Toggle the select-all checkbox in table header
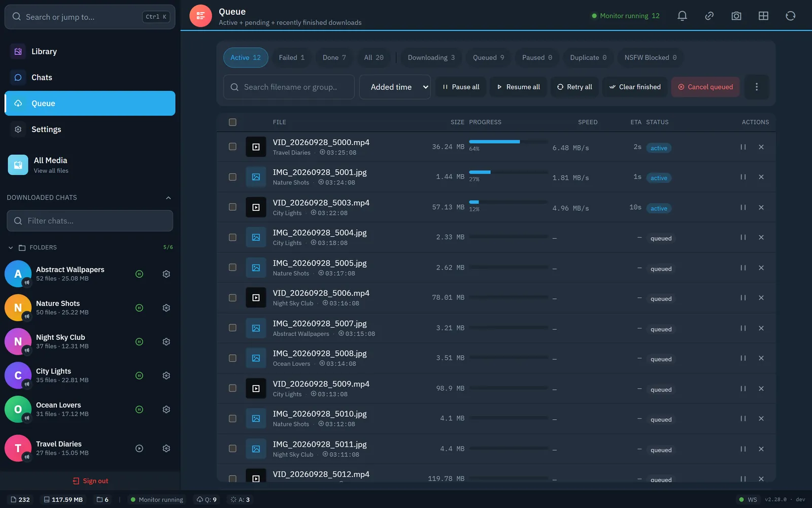Viewport: 812px width, 508px height. point(232,122)
